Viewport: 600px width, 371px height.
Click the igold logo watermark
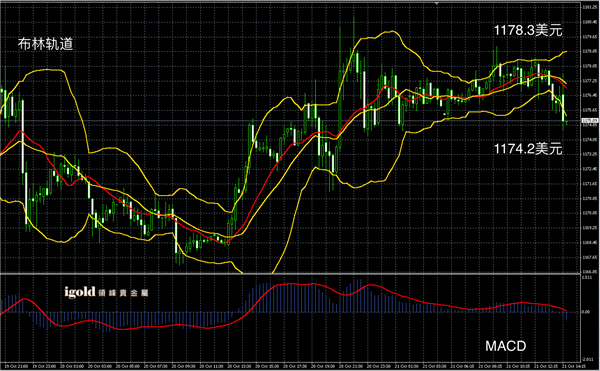pyautogui.click(x=80, y=292)
